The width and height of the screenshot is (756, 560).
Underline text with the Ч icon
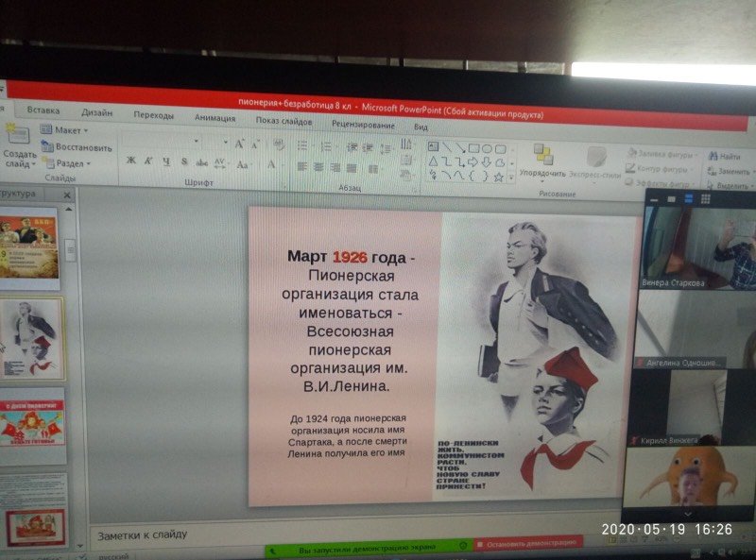click(166, 161)
